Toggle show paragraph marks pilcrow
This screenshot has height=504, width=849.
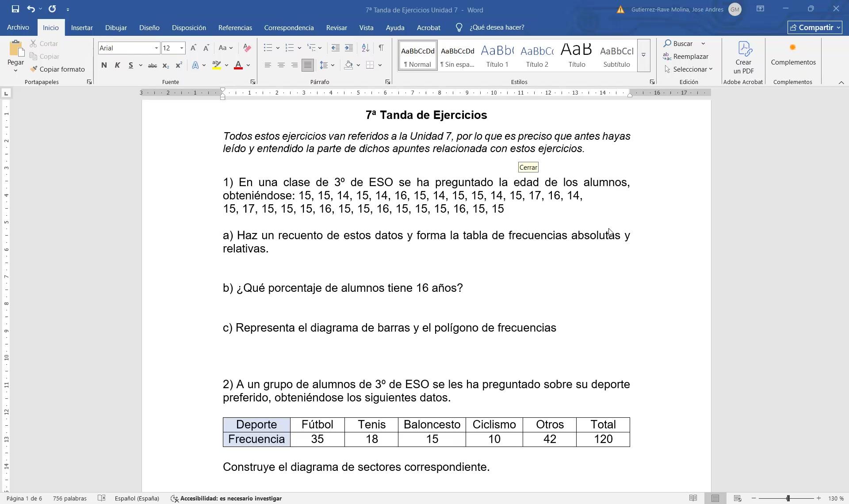381,48
